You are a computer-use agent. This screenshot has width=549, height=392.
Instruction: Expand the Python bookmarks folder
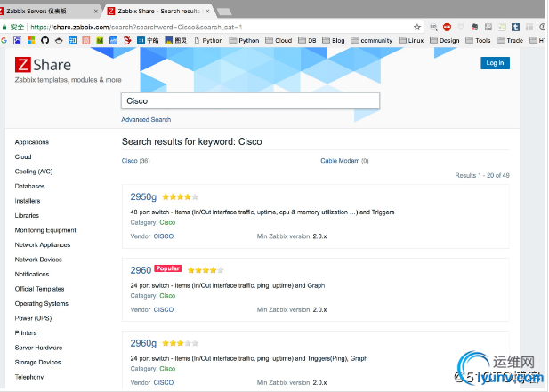click(244, 41)
